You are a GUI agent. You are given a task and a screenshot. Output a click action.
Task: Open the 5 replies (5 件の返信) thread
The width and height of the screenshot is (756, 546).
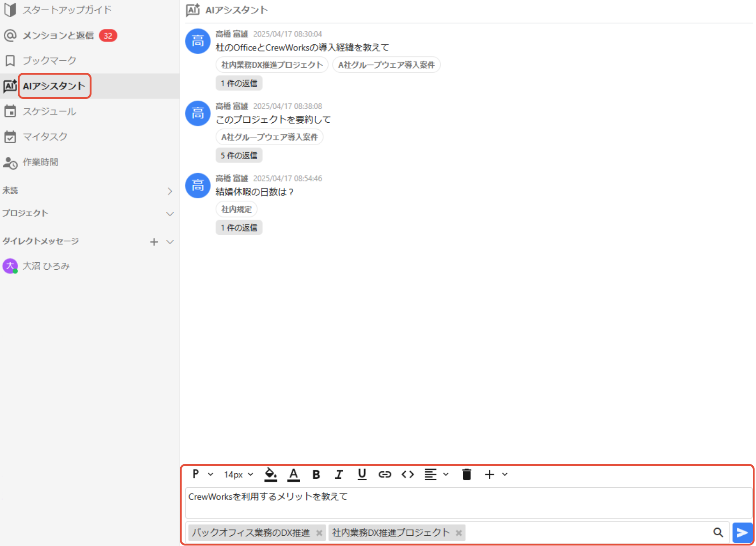[239, 155]
